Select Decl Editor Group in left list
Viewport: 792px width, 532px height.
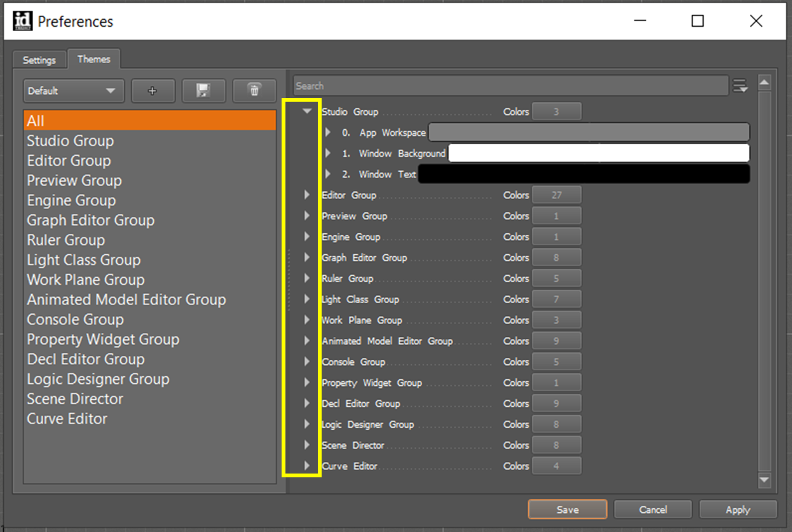[x=150, y=359]
